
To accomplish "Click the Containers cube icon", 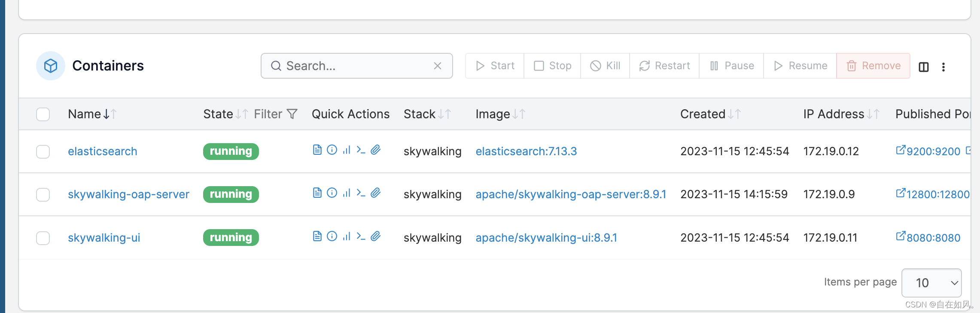I will [x=51, y=66].
